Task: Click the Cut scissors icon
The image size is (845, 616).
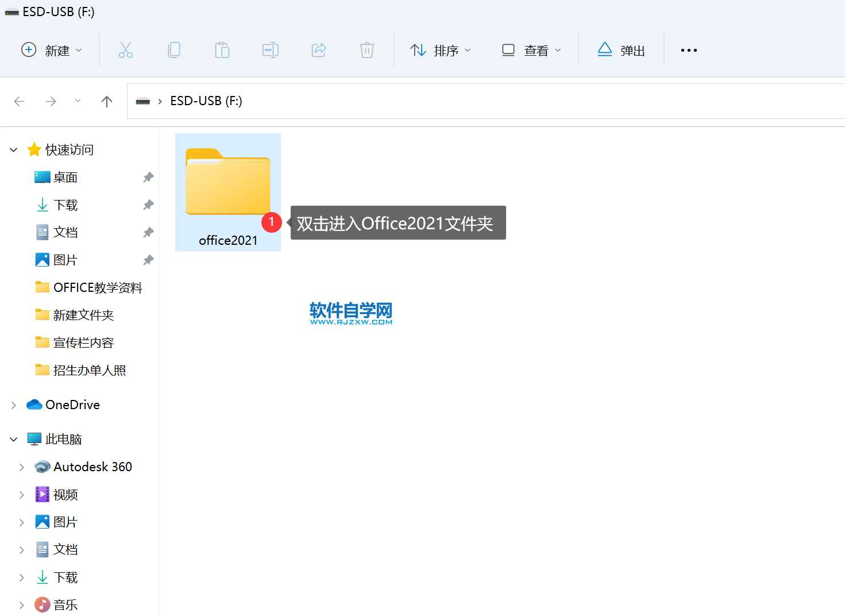Action: [125, 51]
